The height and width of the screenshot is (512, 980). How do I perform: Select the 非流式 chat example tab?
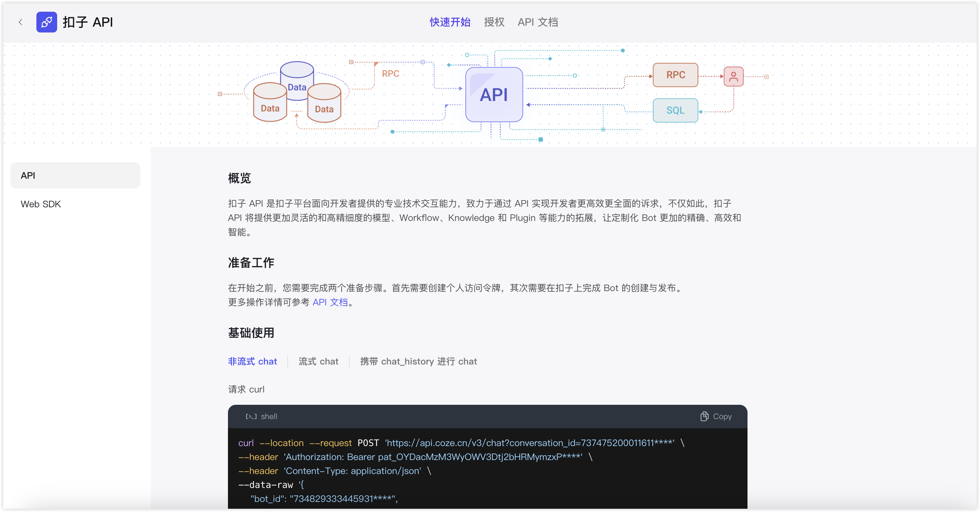click(x=252, y=361)
